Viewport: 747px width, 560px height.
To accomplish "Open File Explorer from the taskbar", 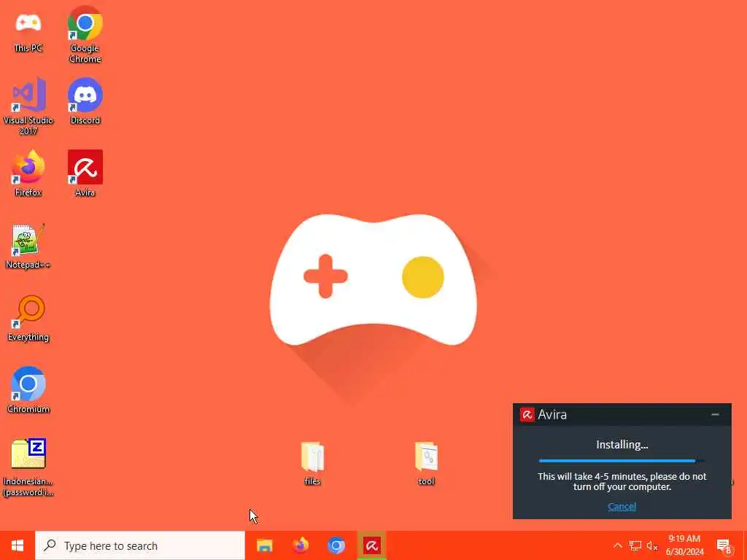I will [264, 545].
